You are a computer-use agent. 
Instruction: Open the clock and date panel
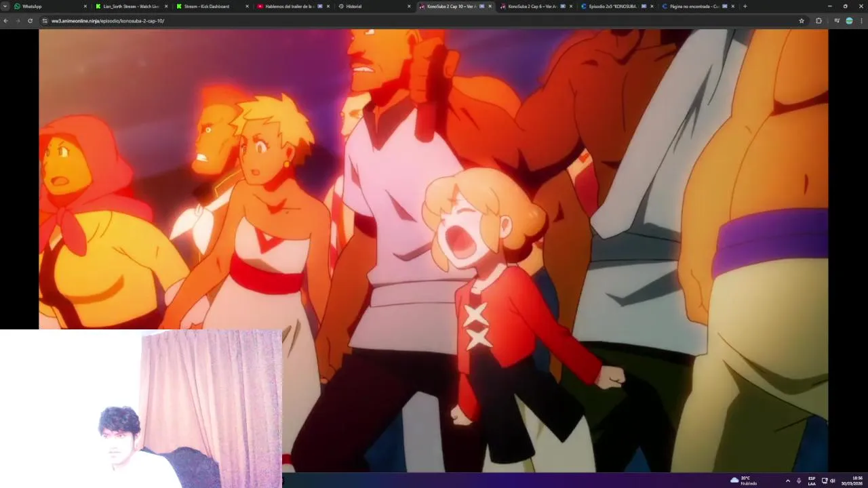coord(852,481)
